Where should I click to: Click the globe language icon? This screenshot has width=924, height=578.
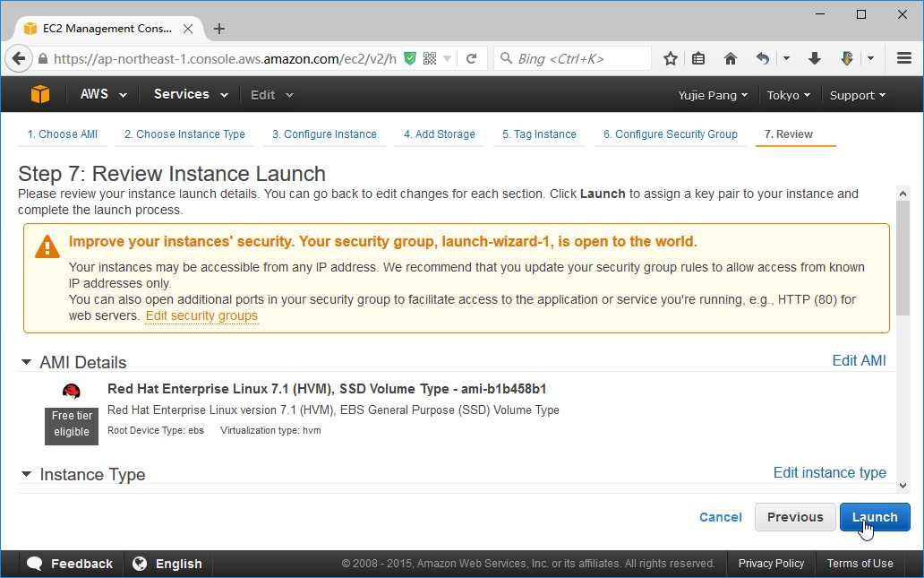click(x=140, y=564)
